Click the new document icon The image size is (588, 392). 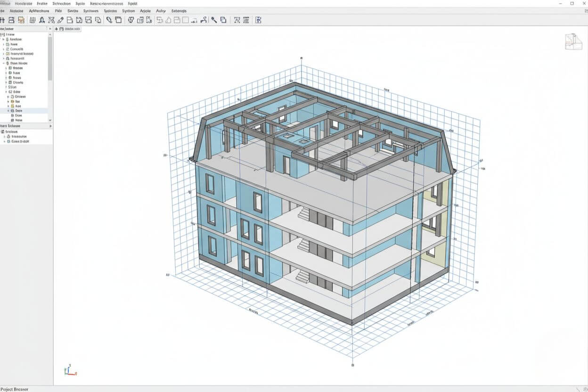pyautogui.click(x=70, y=20)
